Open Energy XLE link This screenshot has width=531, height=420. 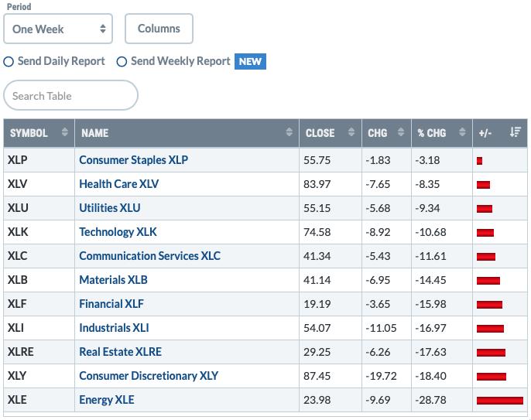click(107, 400)
